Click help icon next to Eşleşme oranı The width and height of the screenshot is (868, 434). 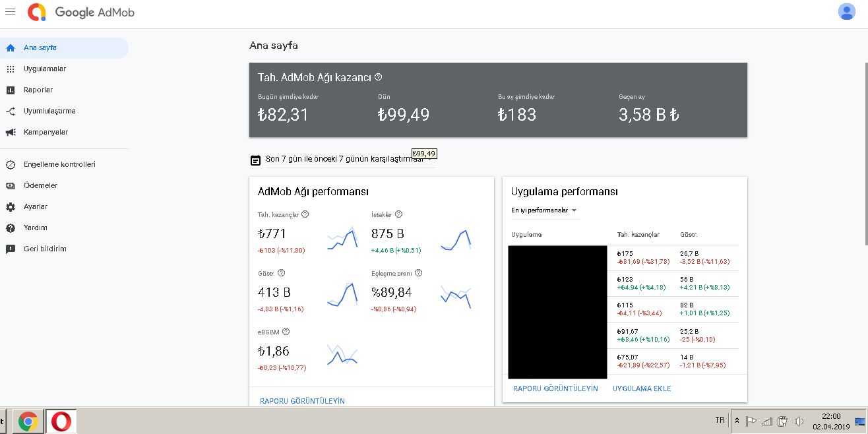coord(418,272)
